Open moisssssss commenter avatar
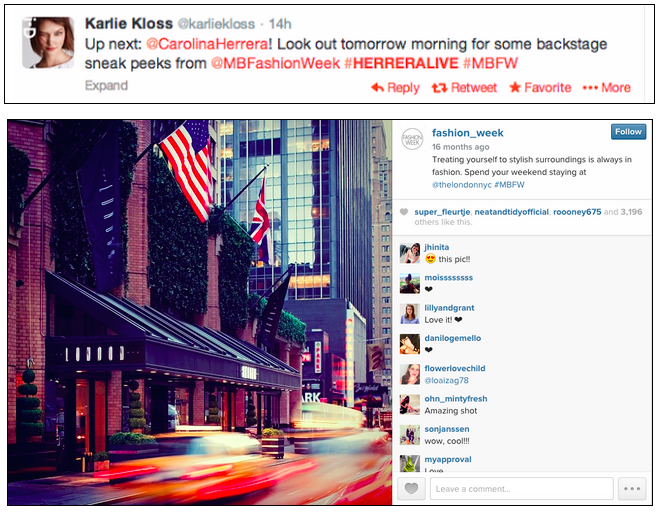660x512 pixels. tap(410, 284)
